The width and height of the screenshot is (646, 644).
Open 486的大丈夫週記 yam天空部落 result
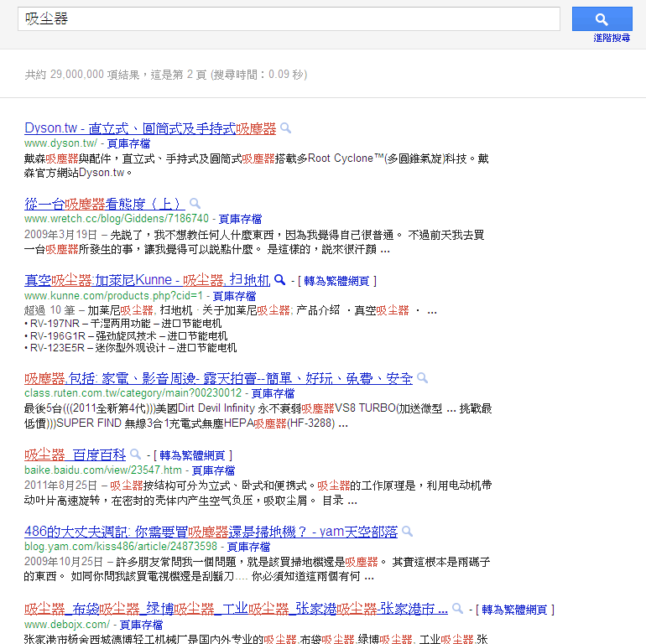click(x=211, y=532)
